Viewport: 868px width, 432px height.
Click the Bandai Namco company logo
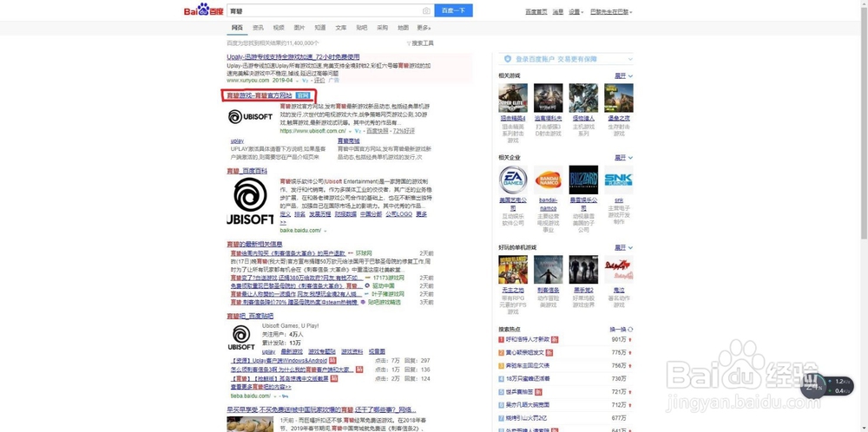548,180
